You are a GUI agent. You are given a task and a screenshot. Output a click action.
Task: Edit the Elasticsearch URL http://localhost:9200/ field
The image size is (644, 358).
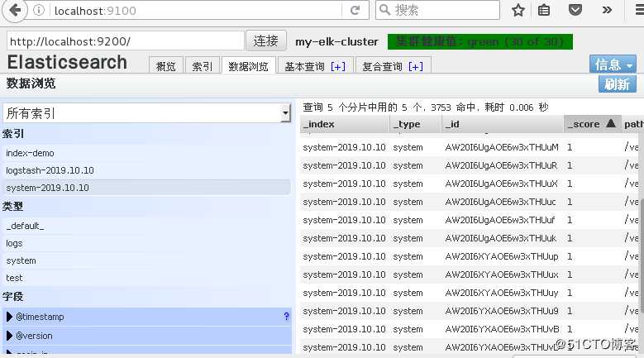(x=126, y=41)
